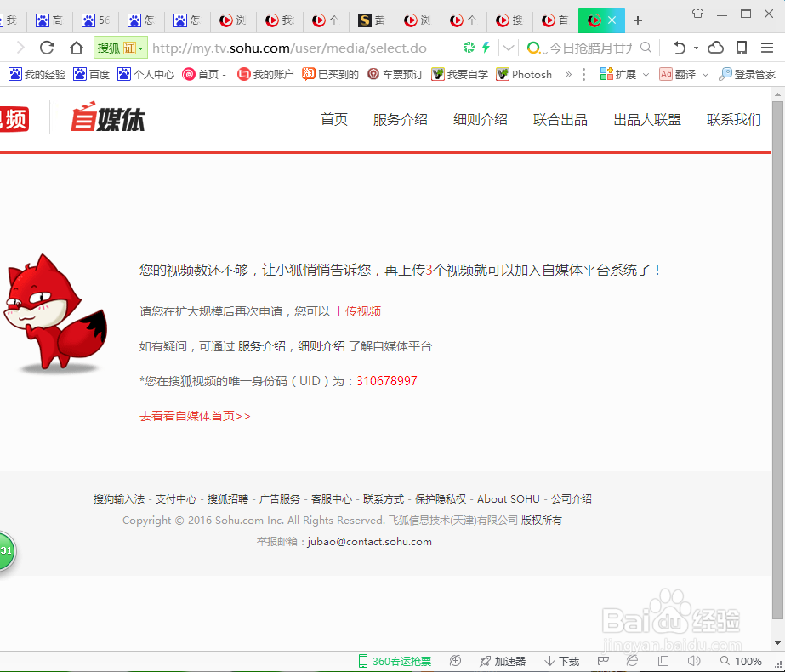The height and width of the screenshot is (672, 785).
Task: Open the 联系我们 nav menu item
Action: (x=734, y=120)
